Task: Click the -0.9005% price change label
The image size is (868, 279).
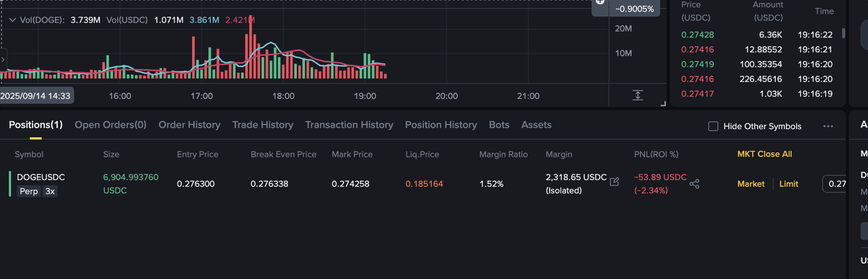Action: pyautogui.click(x=635, y=9)
